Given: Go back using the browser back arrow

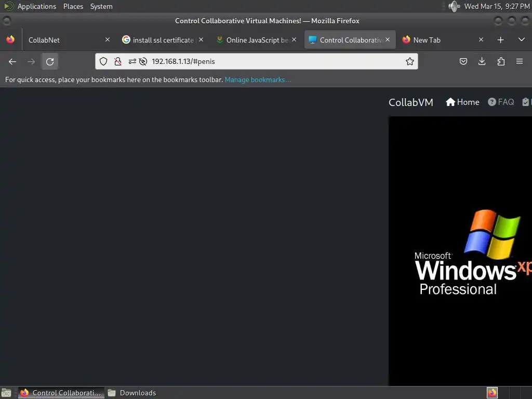Looking at the screenshot, I should [x=12, y=61].
